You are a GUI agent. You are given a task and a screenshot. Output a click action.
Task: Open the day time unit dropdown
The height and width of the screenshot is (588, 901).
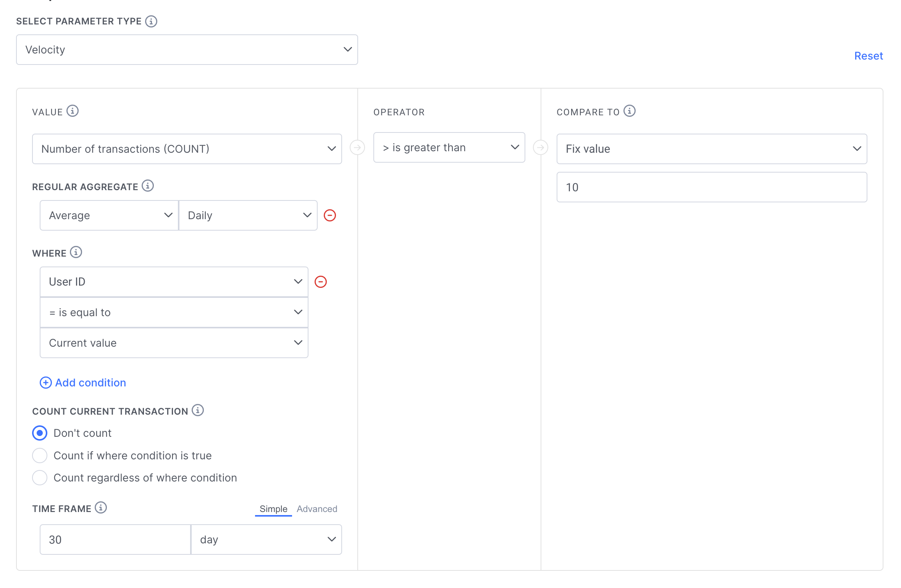point(266,540)
